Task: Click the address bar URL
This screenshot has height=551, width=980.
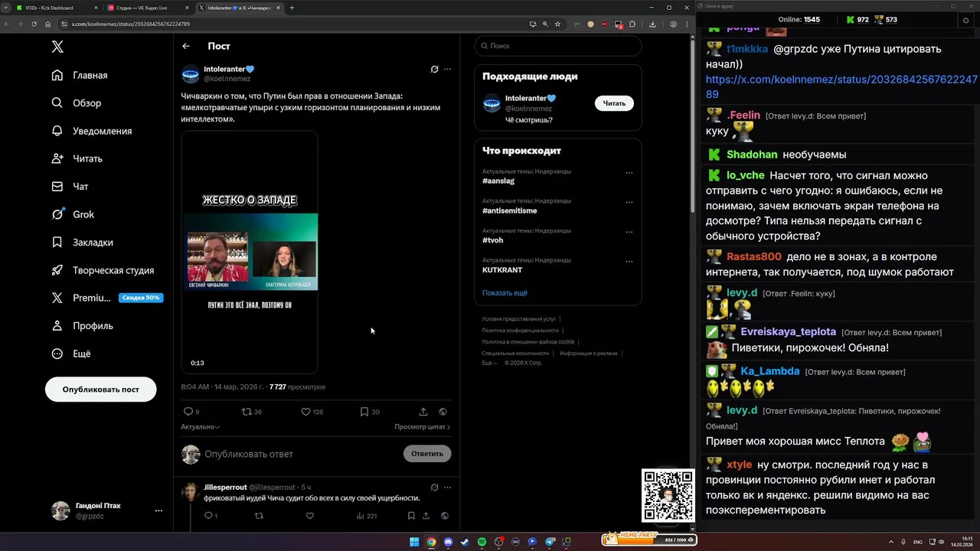Action: (130, 24)
